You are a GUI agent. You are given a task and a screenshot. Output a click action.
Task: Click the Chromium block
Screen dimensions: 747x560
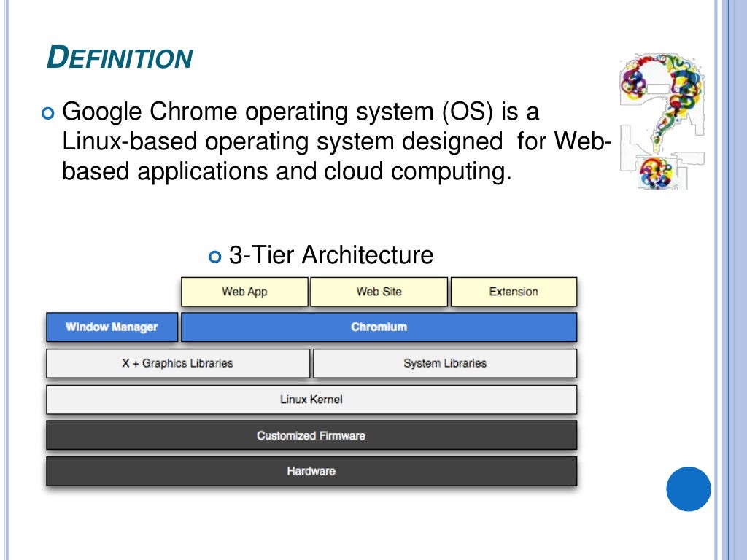[379, 327]
